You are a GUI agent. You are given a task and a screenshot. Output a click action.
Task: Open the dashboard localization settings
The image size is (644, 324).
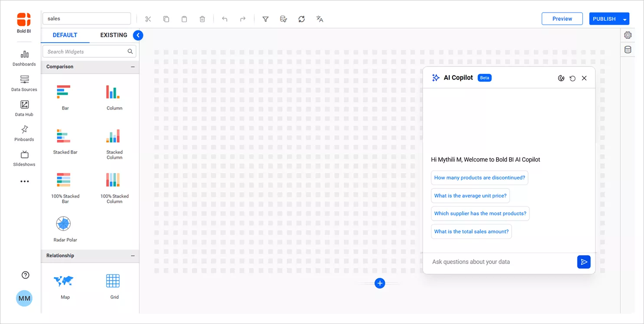pos(320,19)
